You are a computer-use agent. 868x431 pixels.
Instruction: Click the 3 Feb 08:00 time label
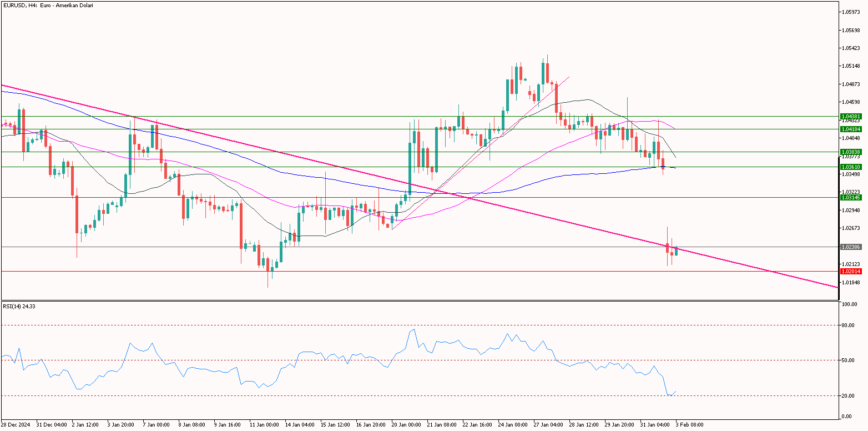coord(689,425)
